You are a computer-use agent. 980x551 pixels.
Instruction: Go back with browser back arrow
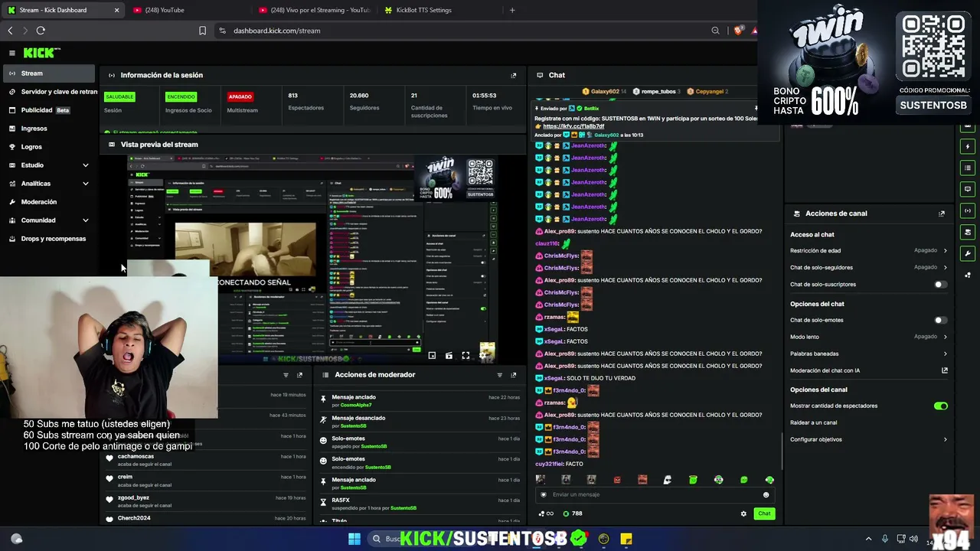coord(10,31)
